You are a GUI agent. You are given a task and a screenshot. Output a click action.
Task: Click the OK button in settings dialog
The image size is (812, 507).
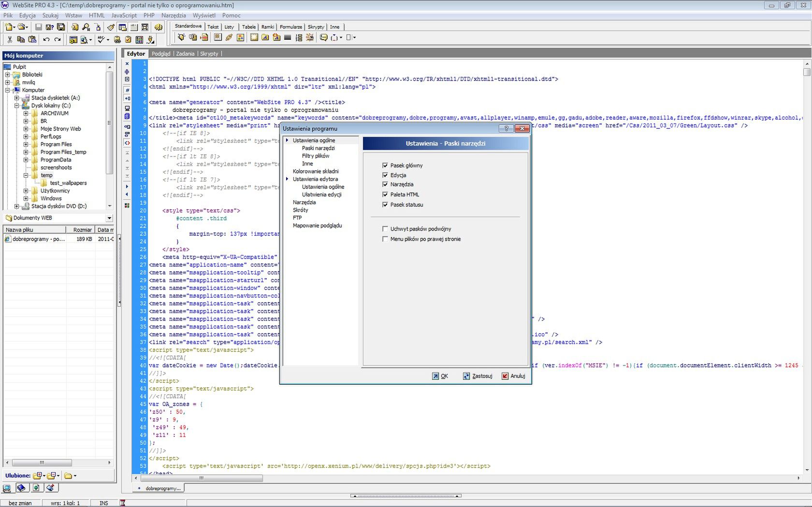point(440,376)
